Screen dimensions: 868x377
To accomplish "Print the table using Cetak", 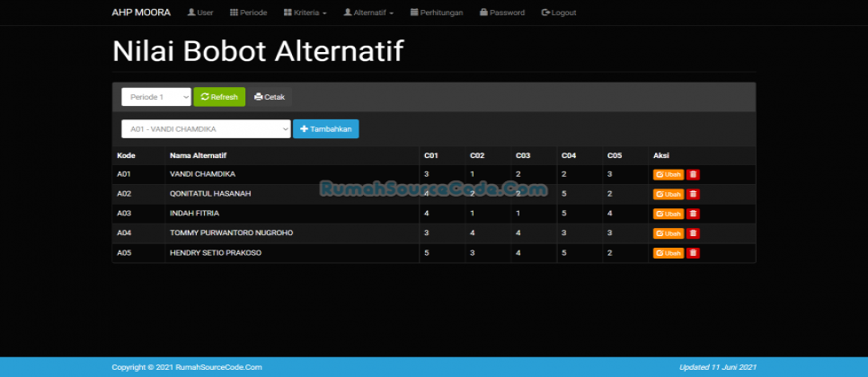I will click(x=270, y=97).
